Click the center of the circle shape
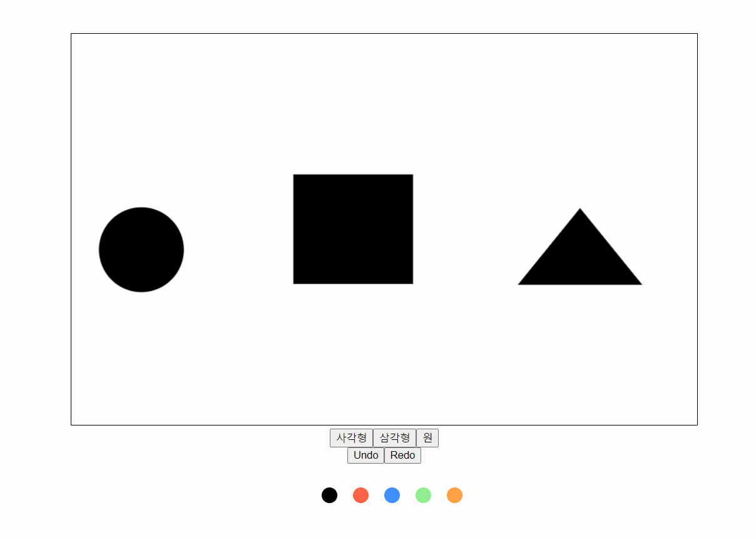756x540 pixels. (141, 250)
